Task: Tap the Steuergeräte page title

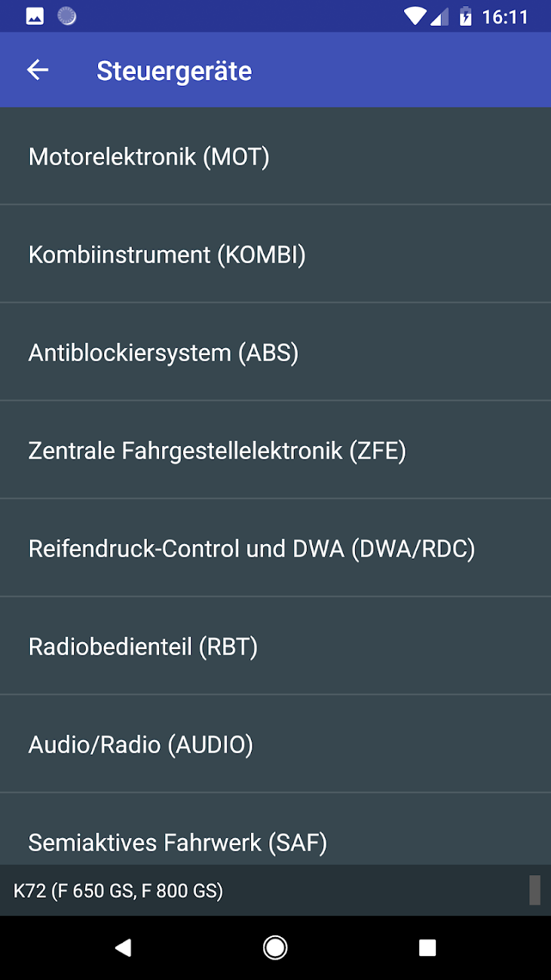Action: (174, 71)
